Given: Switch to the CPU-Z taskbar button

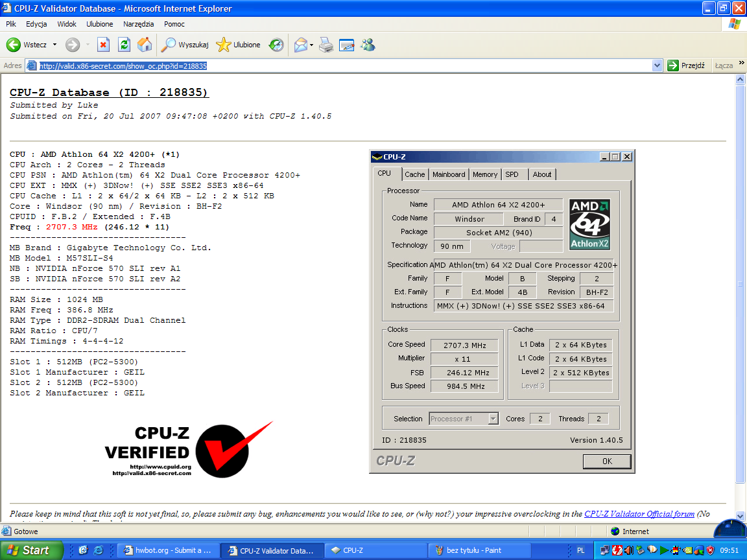Looking at the screenshot, I should pos(375,550).
